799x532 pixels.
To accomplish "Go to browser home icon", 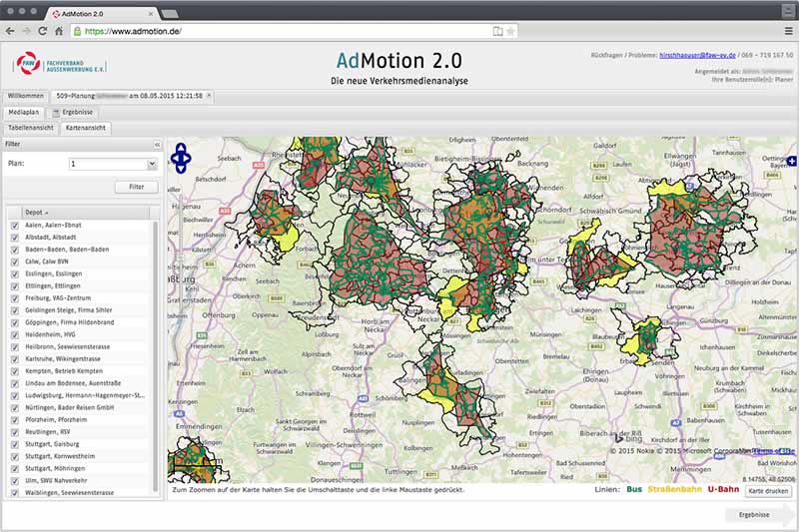I will tap(59, 31).
